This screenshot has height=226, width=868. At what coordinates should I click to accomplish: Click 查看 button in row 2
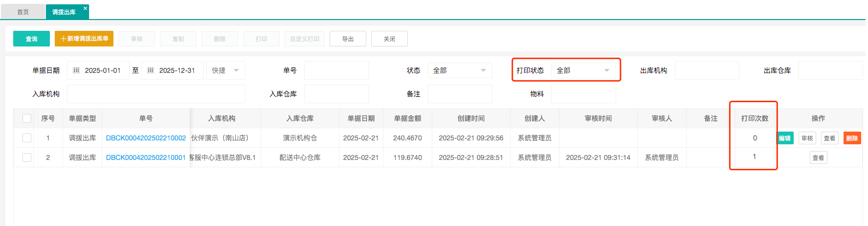[818, 158]
